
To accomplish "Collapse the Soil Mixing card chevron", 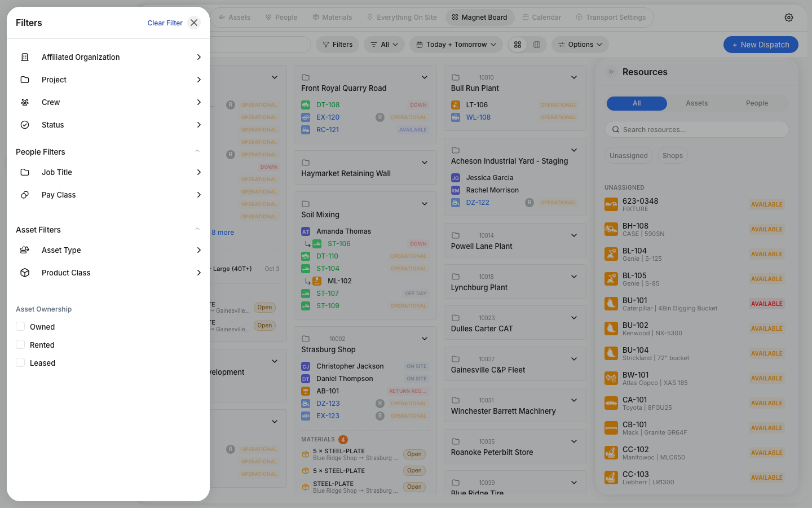I will point(425,204).
